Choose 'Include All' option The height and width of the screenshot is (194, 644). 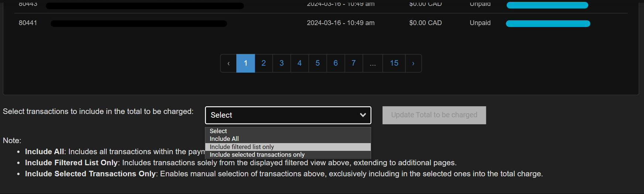[224, 139]
